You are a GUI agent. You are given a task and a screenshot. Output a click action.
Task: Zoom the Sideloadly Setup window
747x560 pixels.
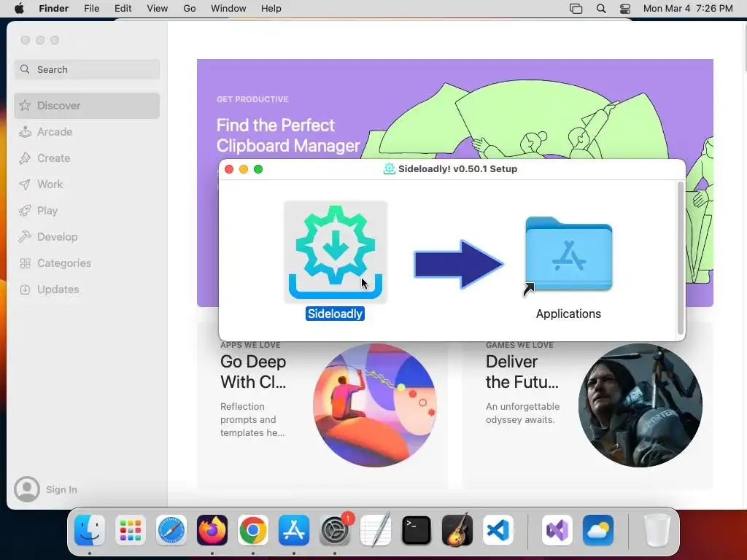pyautogui.click(x=258, y=169)
